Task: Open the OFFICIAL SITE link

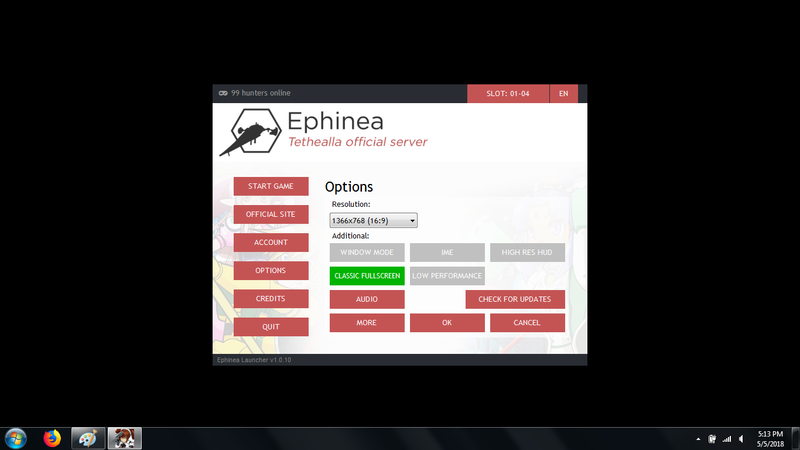Action: click(271, 214)
